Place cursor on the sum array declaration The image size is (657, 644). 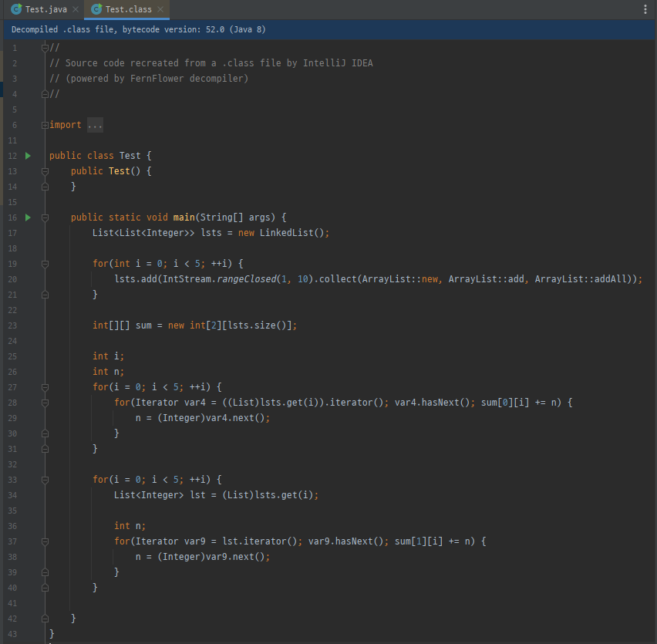(x=143, y=325)
